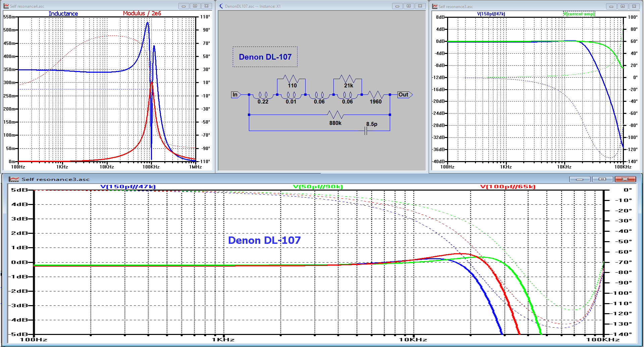The width and height of the screenshot is (644, 347).
Task: Minimize the DenonDL107.asc schematic window
Action: click(x=397, y=6)
